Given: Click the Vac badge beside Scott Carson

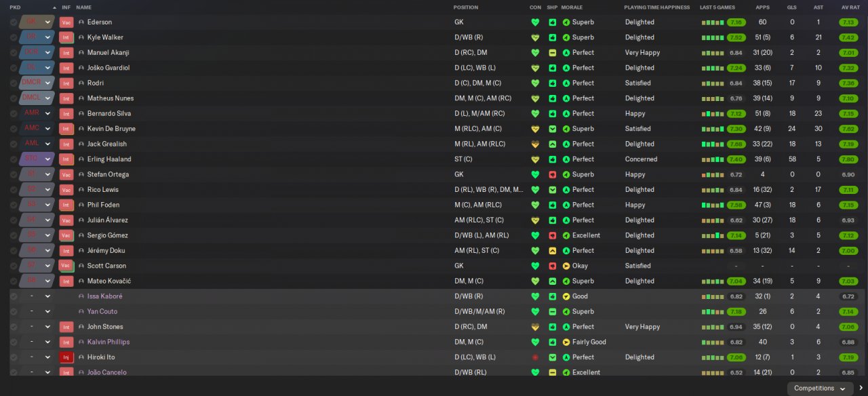Looking at the screenshot, I should [x=66, y=266].
